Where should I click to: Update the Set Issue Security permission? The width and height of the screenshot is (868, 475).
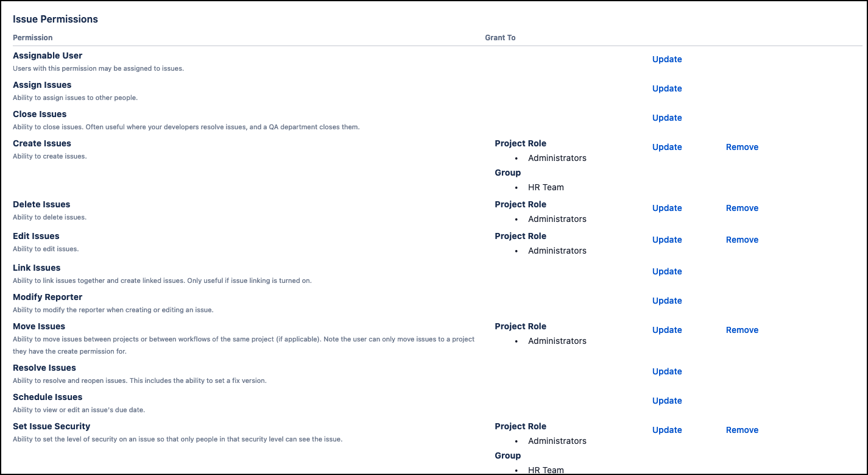667,430
